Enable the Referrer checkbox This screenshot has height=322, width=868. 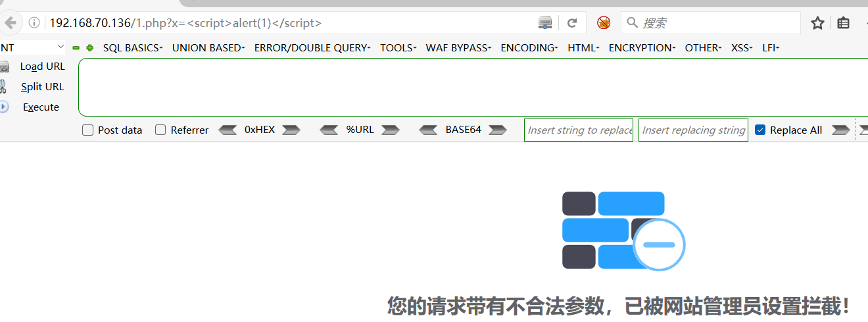point(160,130)
